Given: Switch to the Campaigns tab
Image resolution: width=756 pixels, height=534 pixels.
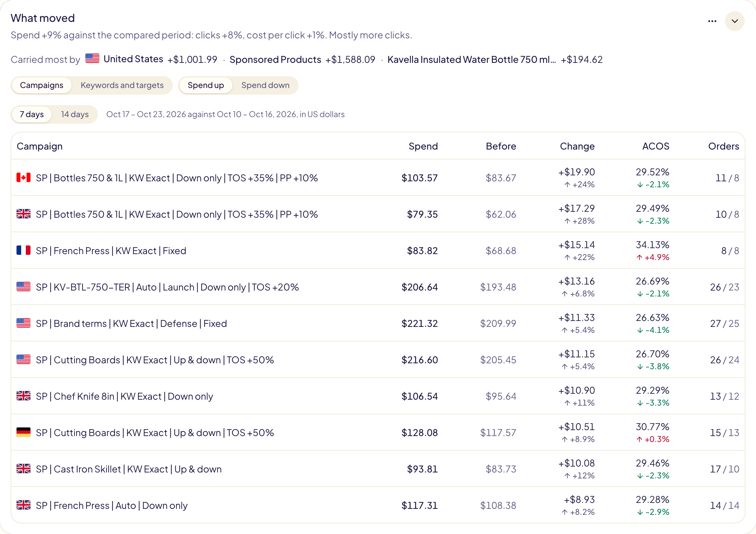Looking at the screenshot, I should (x=42, y=85).
